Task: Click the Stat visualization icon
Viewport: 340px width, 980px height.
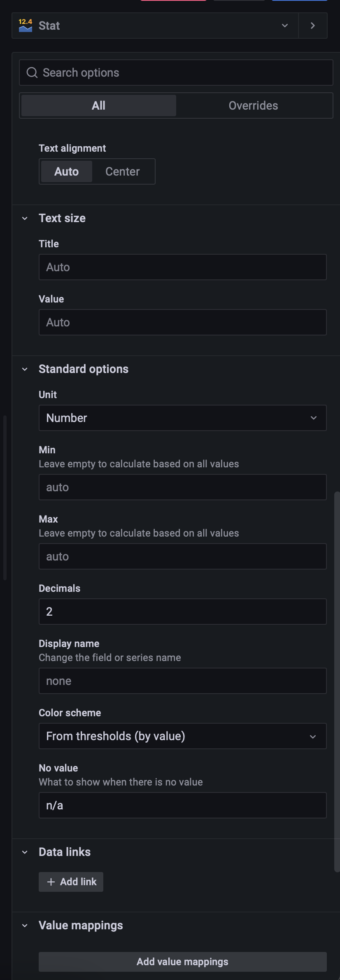Action: pos(25,26)
